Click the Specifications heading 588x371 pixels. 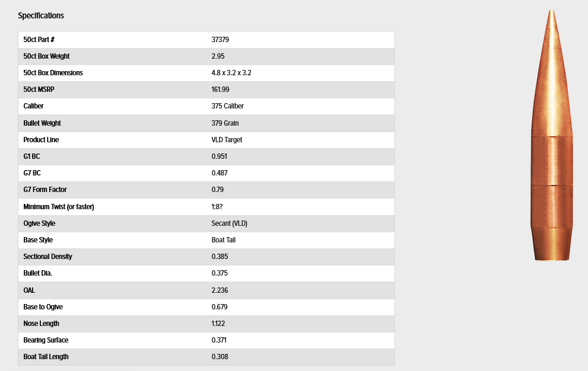[x=41, y=15]
